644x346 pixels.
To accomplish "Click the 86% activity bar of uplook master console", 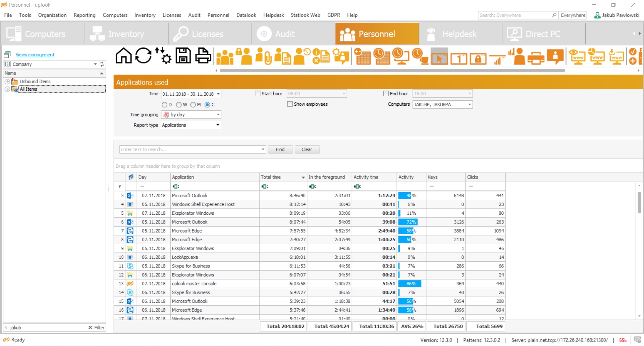I will 410,284.
